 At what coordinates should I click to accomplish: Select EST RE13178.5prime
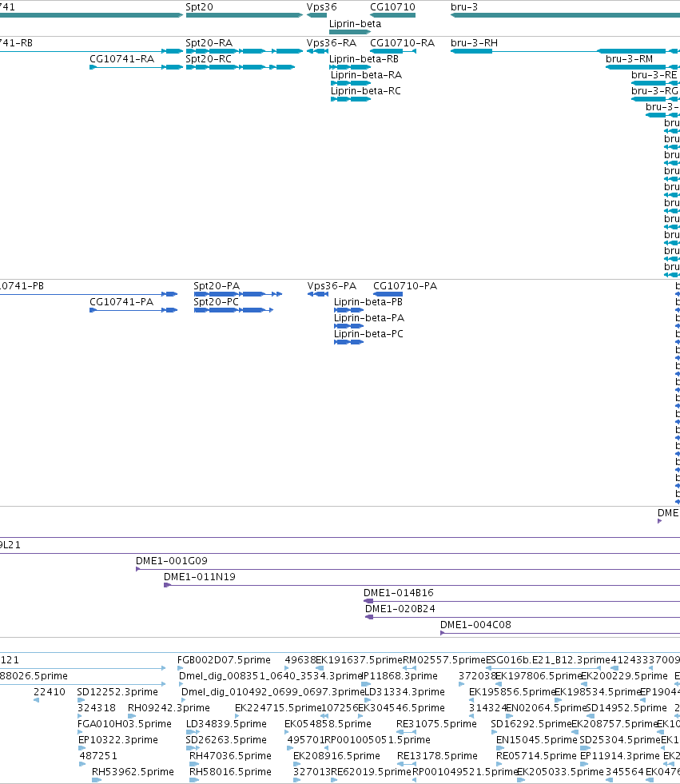pyautogui.click(x=407, y=764)
